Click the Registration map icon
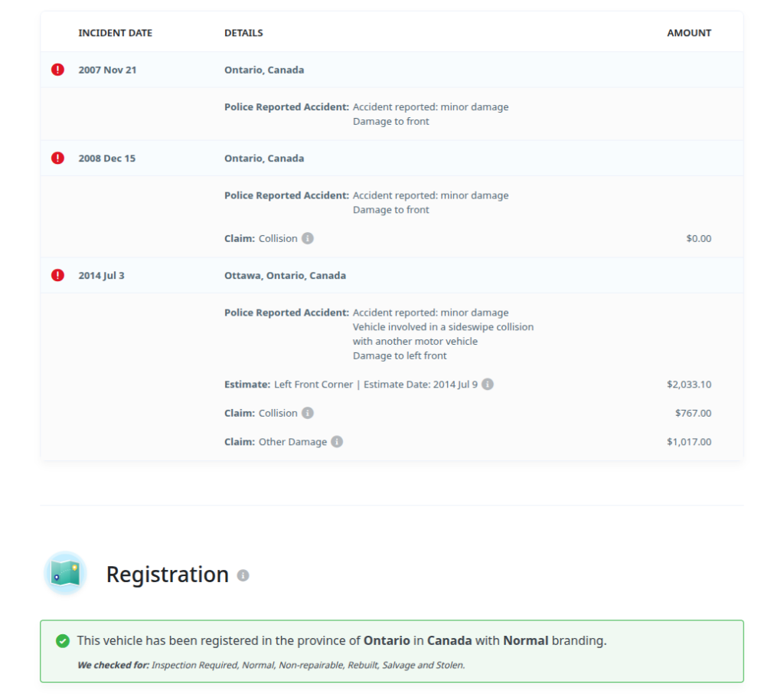 (65, 573)
